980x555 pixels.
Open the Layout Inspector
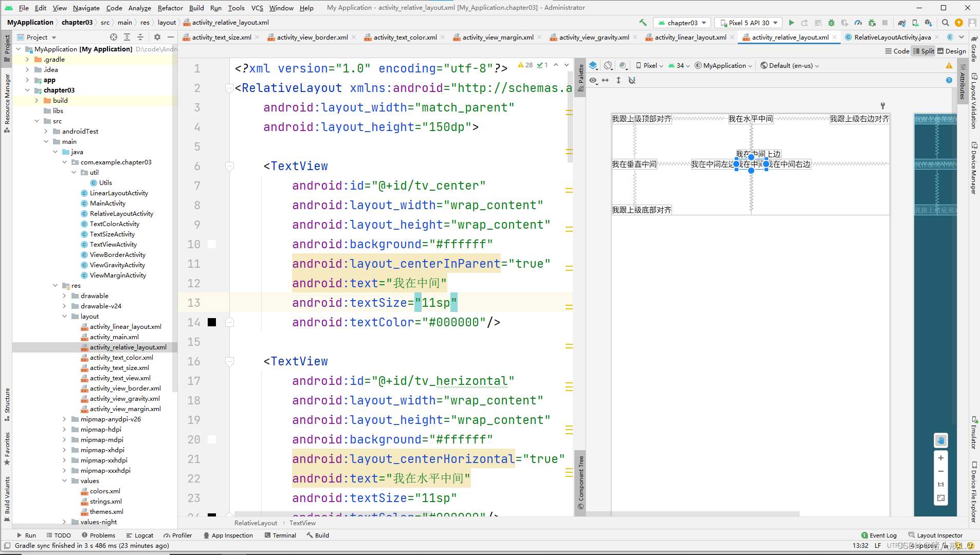click(935, 535)
